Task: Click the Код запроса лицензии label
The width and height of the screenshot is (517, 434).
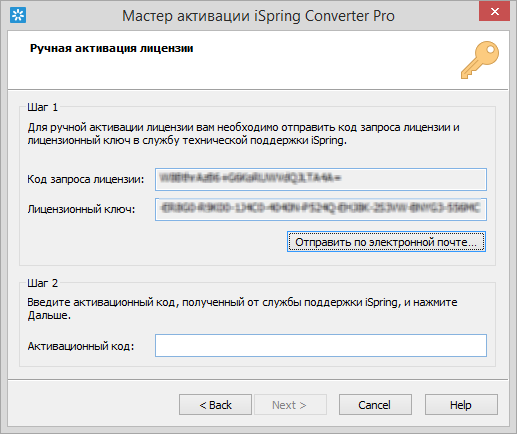Action: (86, 179)
